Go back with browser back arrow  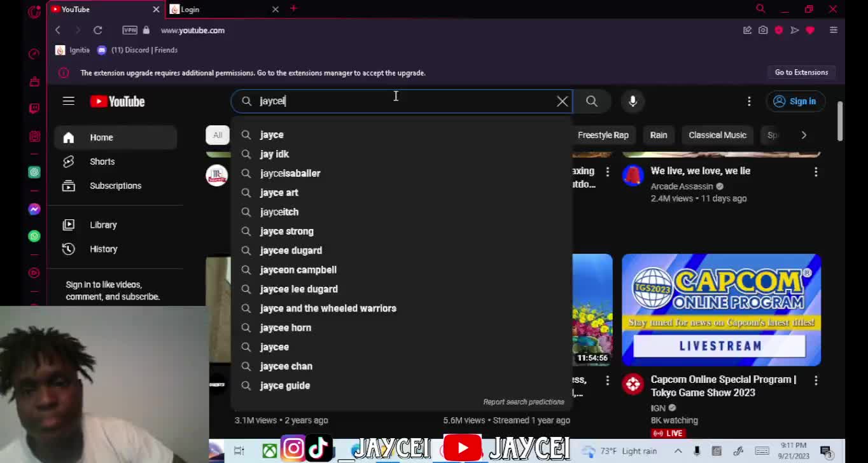pyautogui.click(x=57, y=30)
